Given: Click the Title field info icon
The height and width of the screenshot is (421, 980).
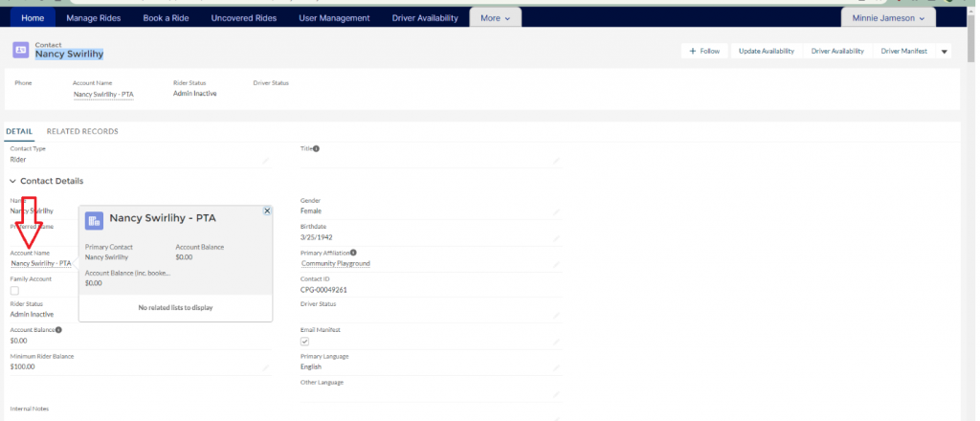Looking at the screenshot, I should pyautogui.click(x=316, y=148).
